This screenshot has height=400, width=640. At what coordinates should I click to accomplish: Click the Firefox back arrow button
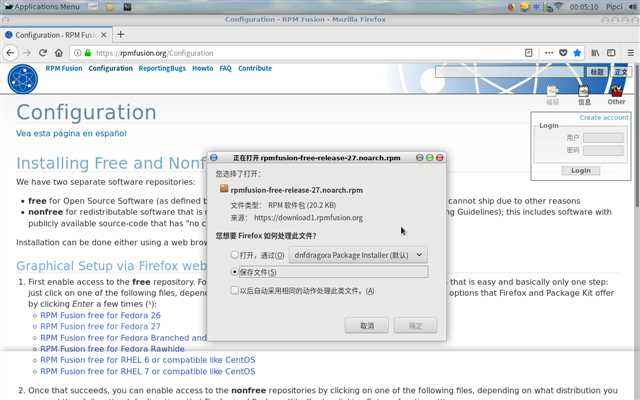pyautogui.click(x=10, y=53)
